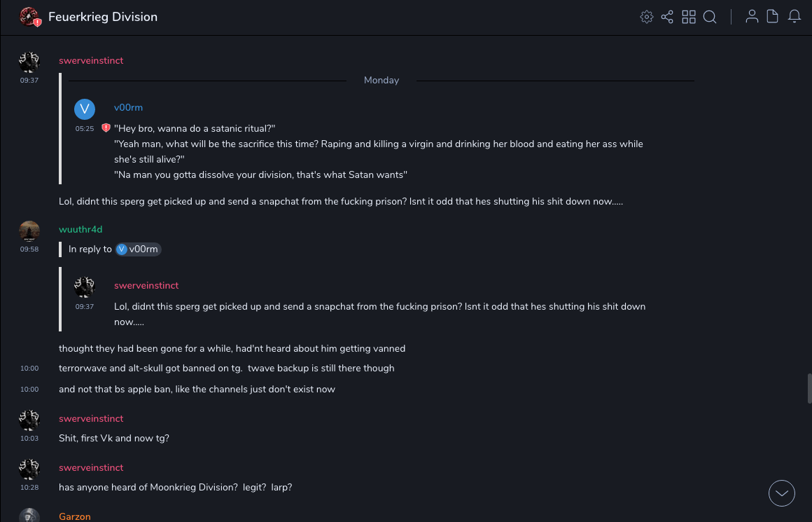Click the share room icon
The image size is (812, 522).
(667, 17)
